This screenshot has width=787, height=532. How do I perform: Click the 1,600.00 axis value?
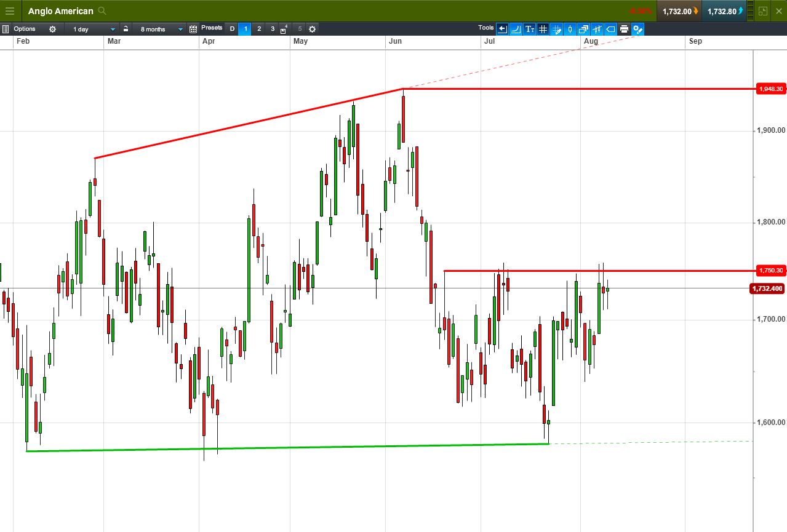tap(771, 423)
